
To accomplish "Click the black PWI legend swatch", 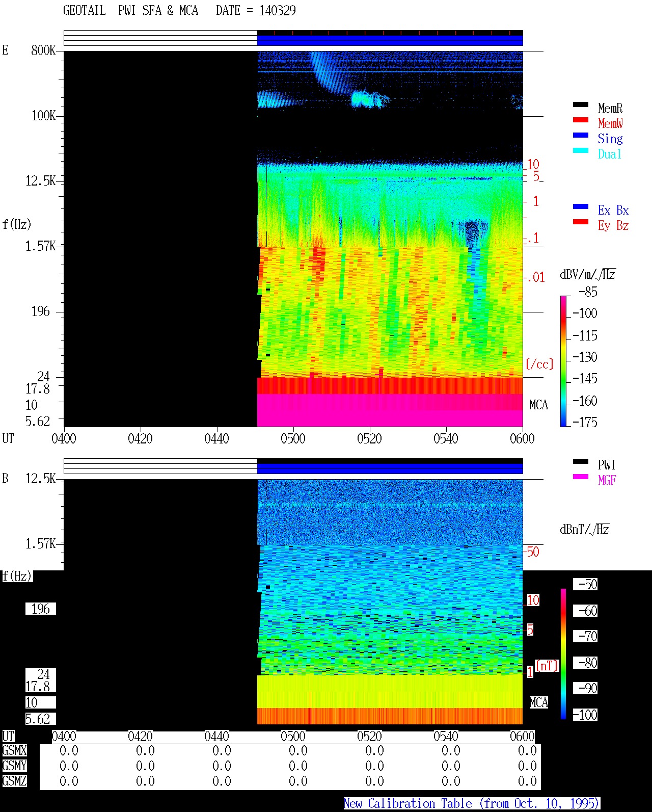I will point(581,461).
